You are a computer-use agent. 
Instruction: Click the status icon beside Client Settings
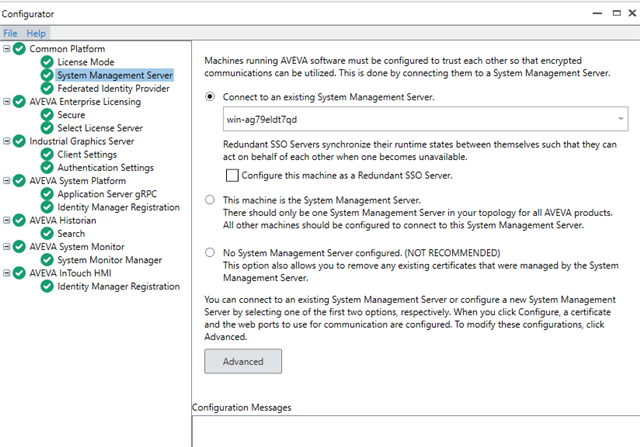(x=47, y=154)
